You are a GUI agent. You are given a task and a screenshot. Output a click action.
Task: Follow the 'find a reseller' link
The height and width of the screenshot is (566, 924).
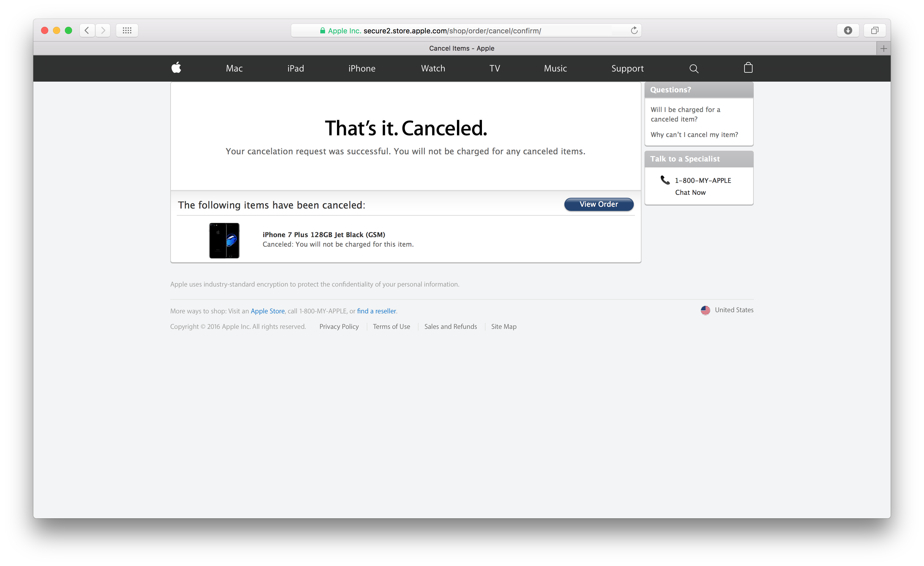[377, 311]
